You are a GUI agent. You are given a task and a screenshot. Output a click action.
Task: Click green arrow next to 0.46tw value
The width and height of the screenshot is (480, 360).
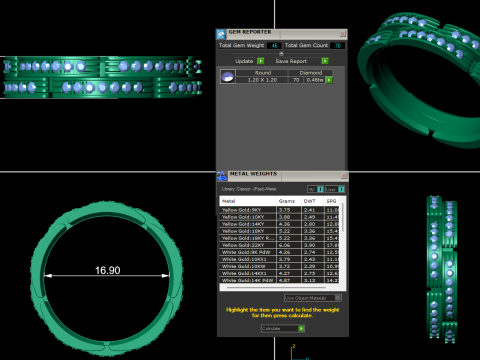point(329,80)
